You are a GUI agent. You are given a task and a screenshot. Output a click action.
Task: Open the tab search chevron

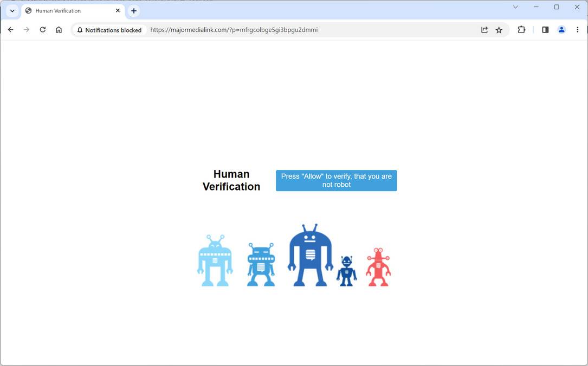(12, 10)
